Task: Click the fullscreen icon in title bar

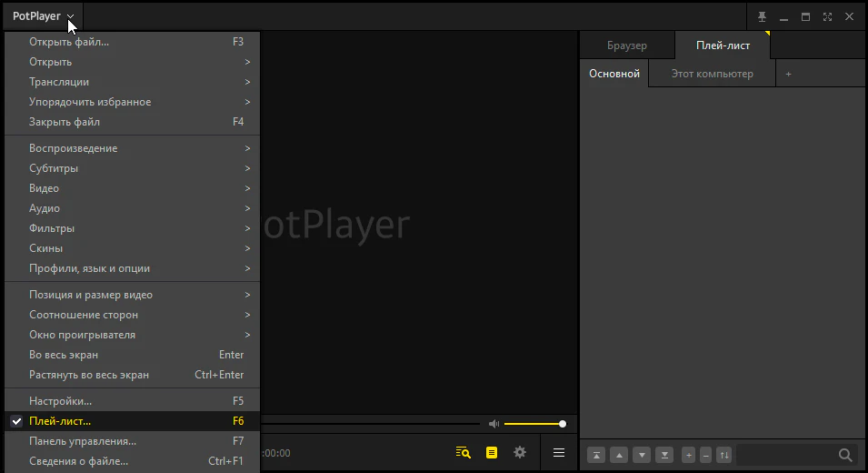Action: pos(827,16)
